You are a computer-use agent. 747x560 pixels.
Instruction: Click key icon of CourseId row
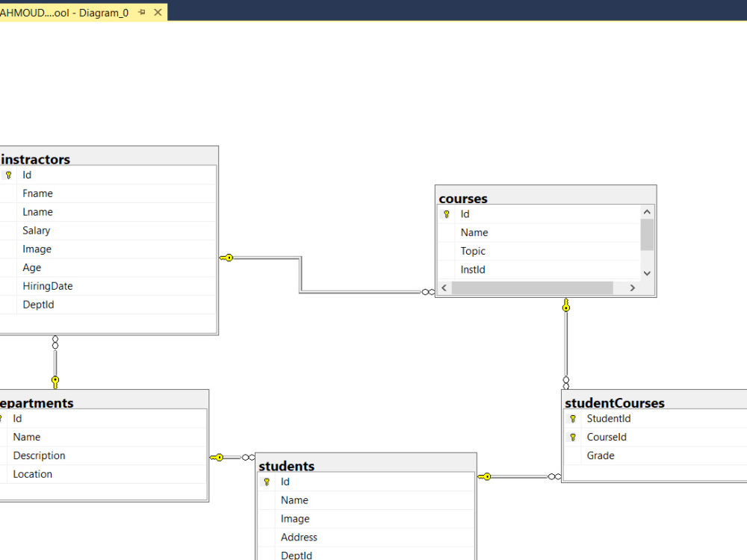pos(573,437)
